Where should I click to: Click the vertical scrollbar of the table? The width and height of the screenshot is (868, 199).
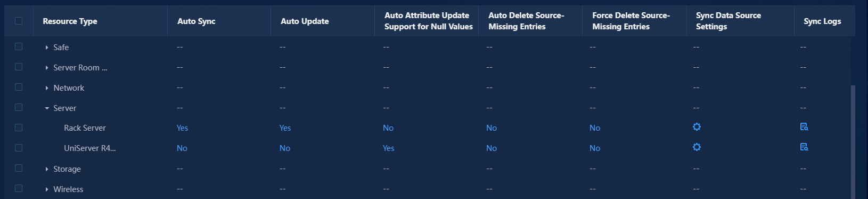[x=853, y=142]
